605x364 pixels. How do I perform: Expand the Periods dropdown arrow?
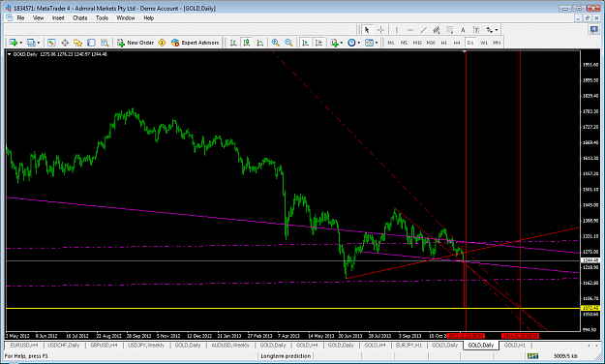pyautogui.click(x=359, y=43)
